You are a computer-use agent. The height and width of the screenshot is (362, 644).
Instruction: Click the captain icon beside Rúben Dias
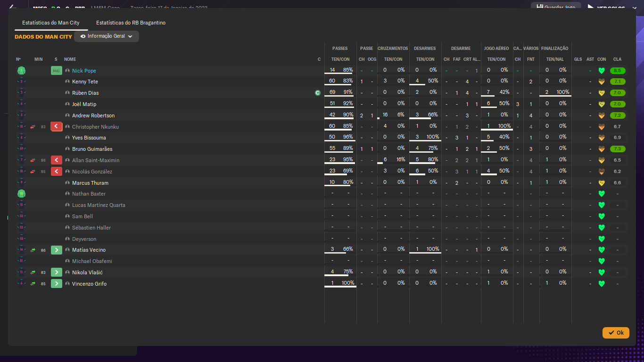(318, 93)
